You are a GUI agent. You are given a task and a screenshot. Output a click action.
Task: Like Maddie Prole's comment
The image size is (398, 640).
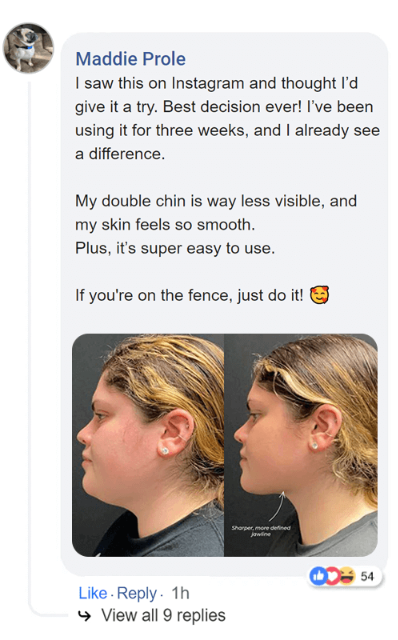93,593
